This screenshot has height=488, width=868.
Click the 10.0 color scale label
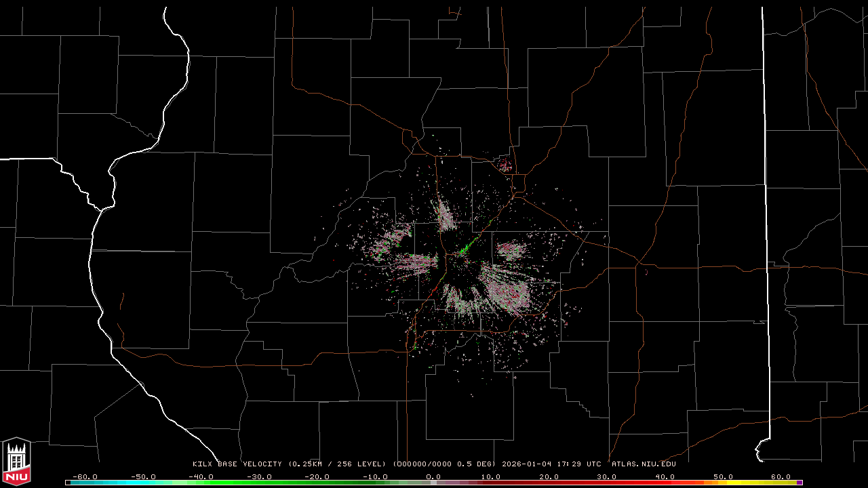point(491,476)
